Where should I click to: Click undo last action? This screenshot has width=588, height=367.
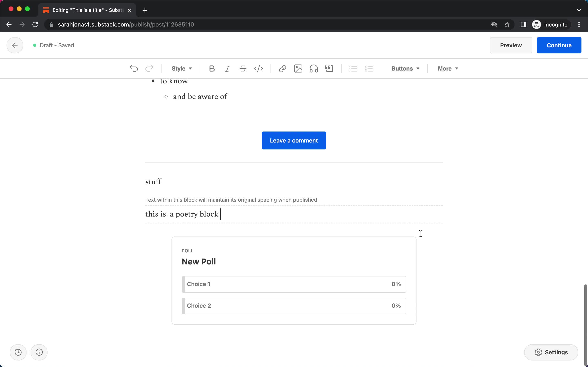134,68
